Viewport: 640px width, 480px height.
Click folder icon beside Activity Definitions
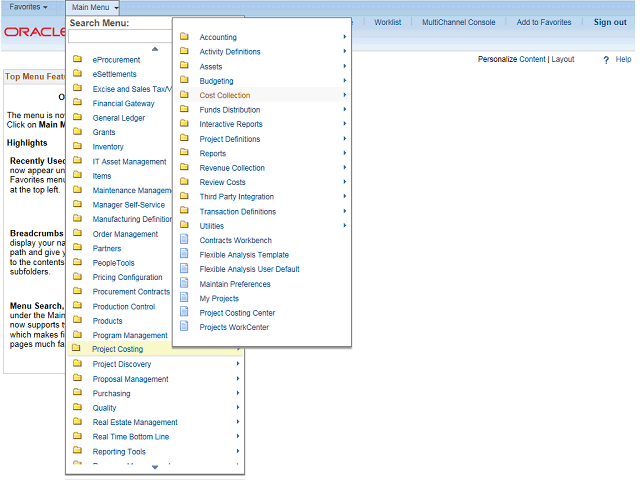pos(184,51)
